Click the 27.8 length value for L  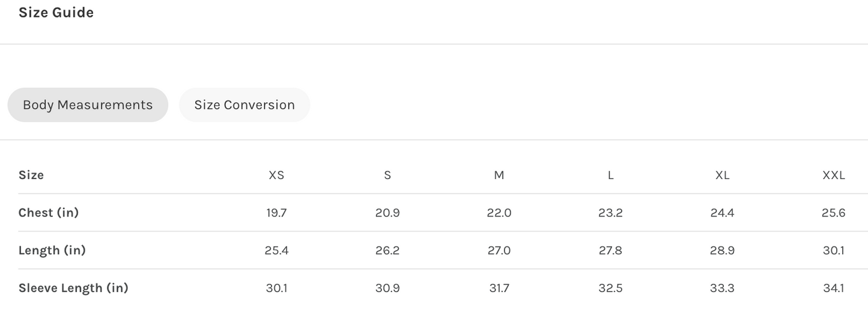[610, 251]
